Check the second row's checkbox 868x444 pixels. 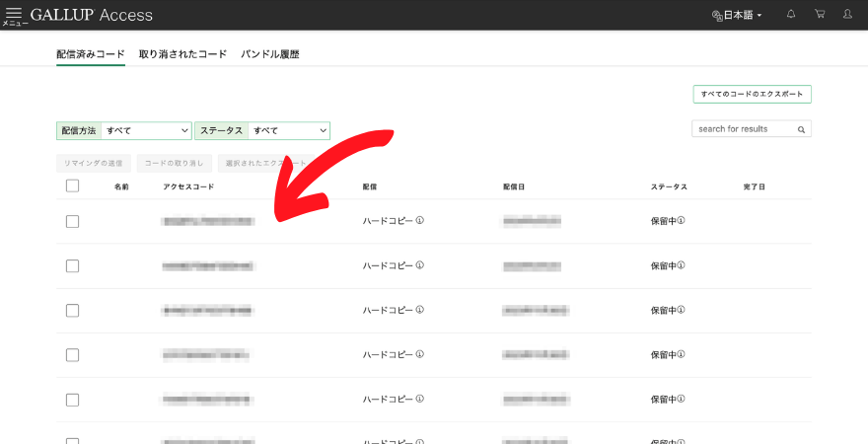(73, 266)
